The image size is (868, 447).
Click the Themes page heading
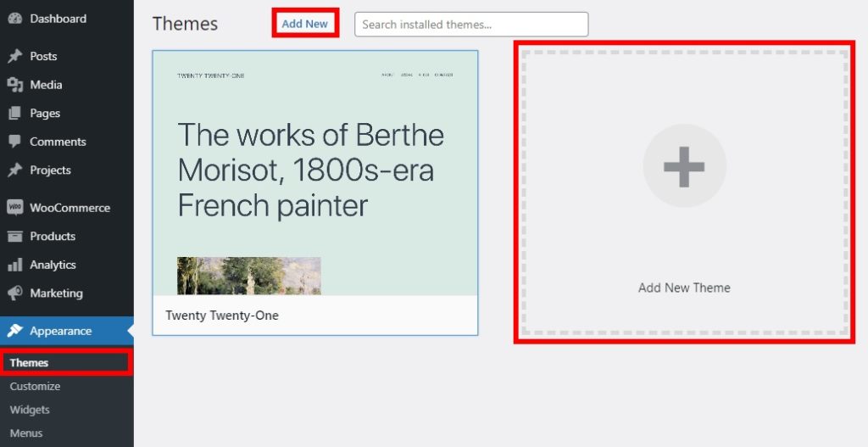185,24
